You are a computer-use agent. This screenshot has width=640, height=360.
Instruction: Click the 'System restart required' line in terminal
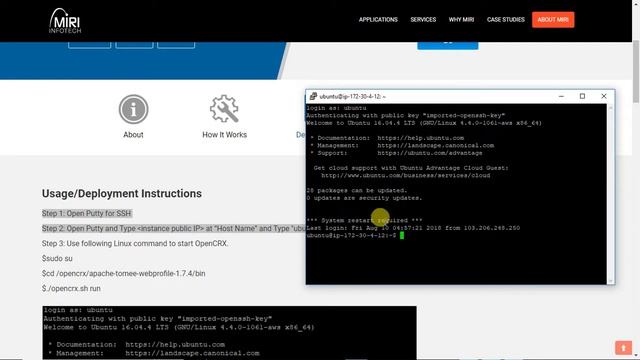pyautogui.click(x=364, y=220)
